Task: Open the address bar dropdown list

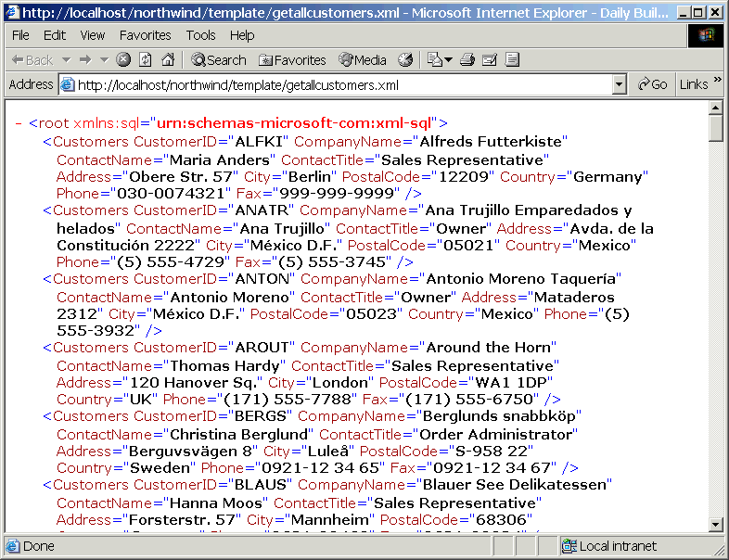Action: 620,84
